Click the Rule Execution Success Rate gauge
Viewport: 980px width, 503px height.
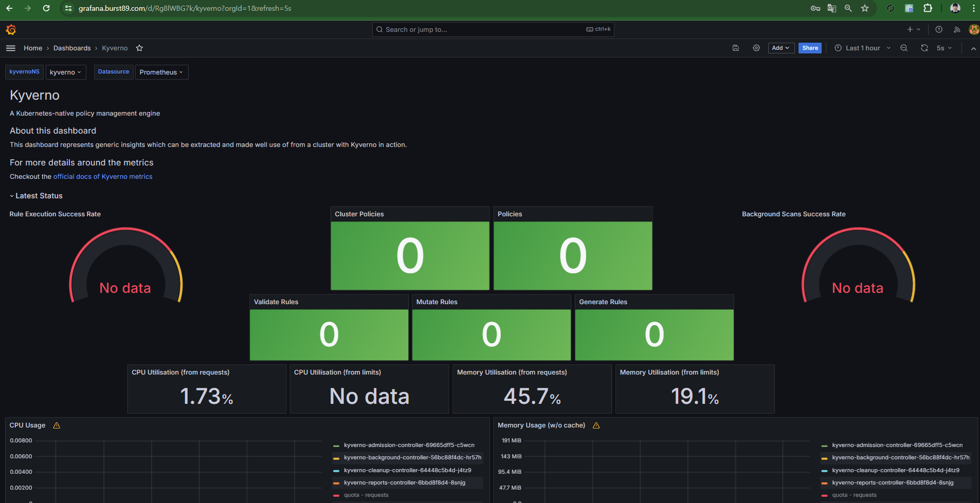(126, 265)
